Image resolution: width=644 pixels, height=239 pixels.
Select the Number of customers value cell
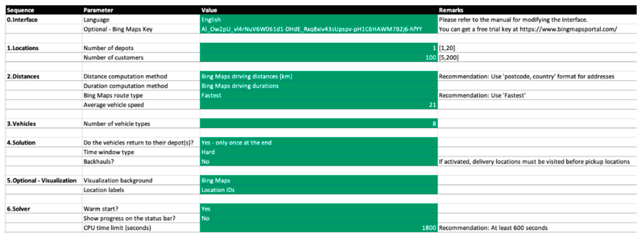pos(318,57)
